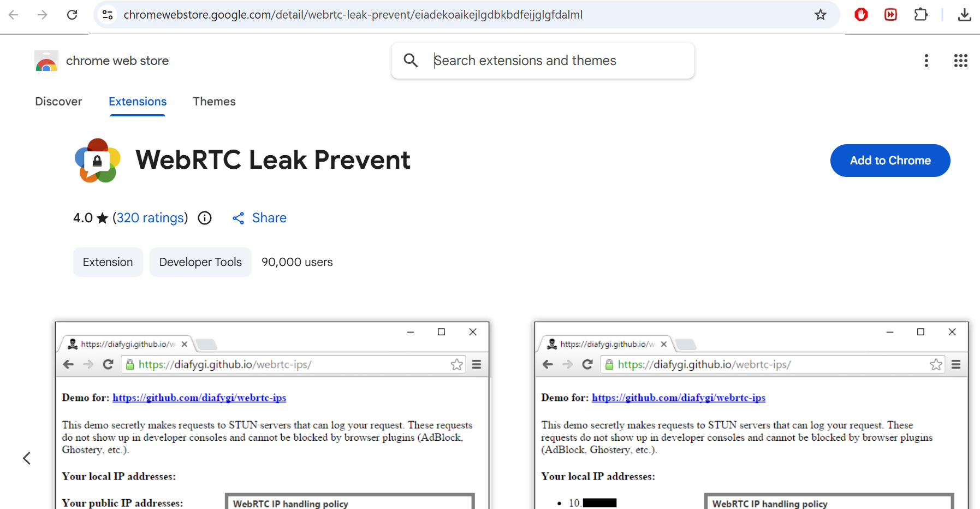This screenshot has height=509, width=980.
Task: Open ratings info circle icon
Action: tap(205, 218)
